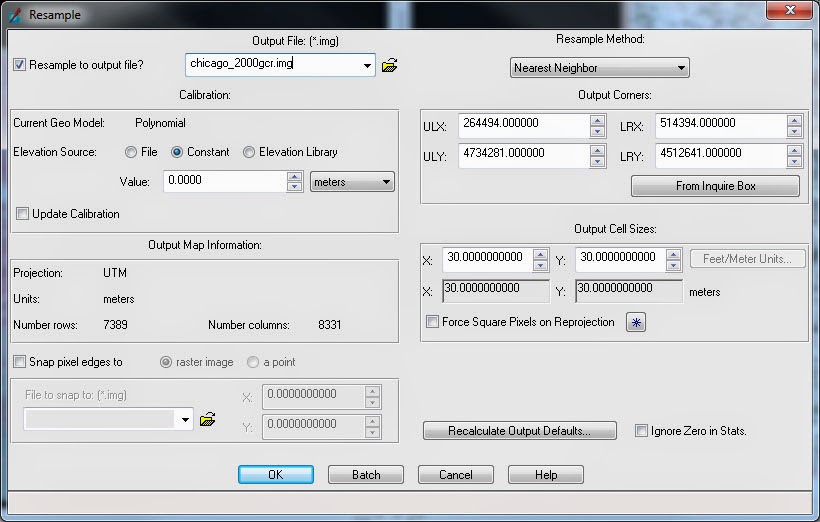Uncheck Resample to output file checkbox
820x522 pixels.
19,65
